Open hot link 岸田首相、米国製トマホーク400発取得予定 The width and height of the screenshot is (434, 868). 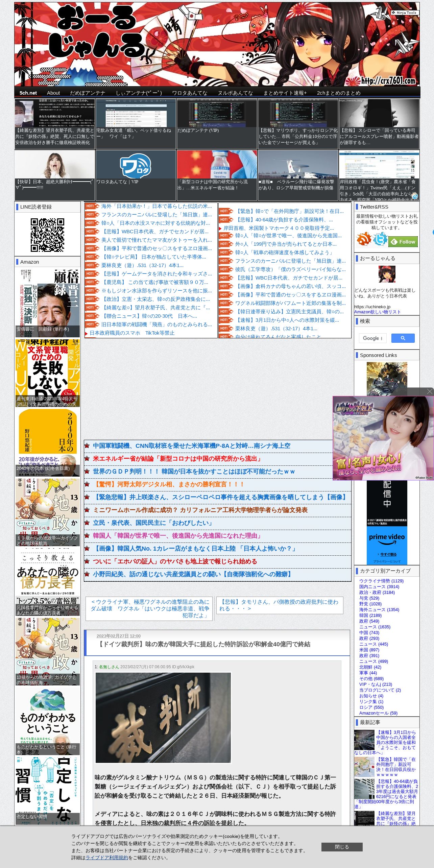(x=279, y=228)
